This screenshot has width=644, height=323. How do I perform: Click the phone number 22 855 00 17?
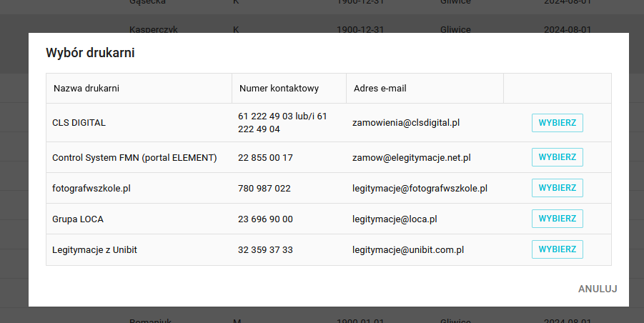coord(265,157)
